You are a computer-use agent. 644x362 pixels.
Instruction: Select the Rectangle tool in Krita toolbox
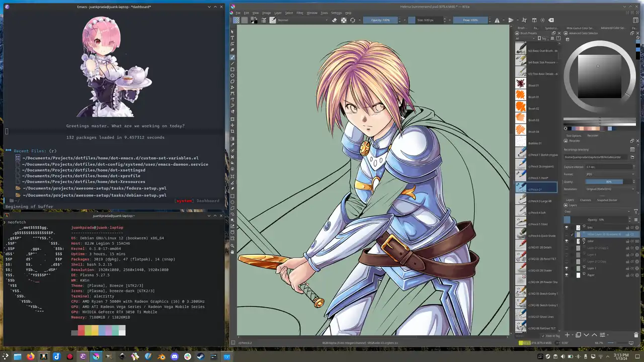coord(232,69)
